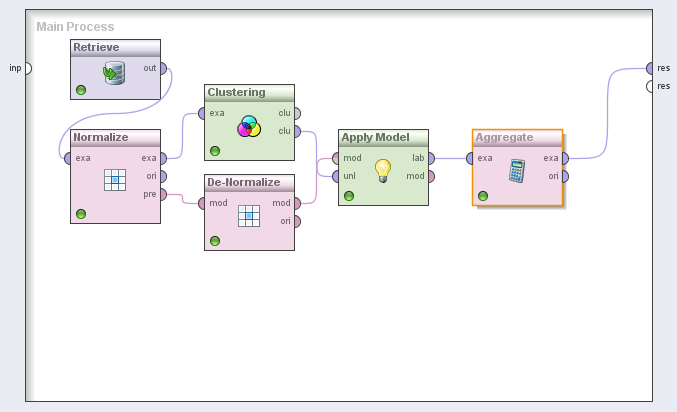Click the Apply Model unl input port
The width and height of the screenshot is (677, 412).
[335, 176]
